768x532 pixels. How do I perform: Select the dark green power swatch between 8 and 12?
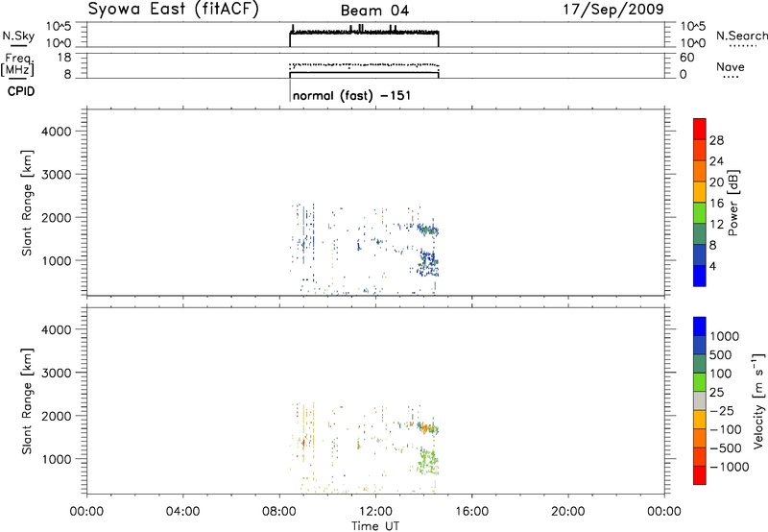coord(700,234)
